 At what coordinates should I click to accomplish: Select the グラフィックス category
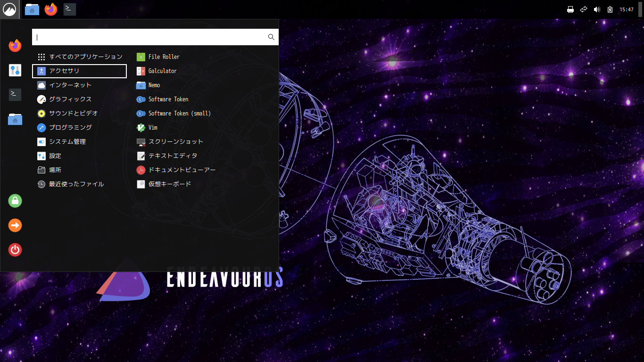tap(80, 99)
